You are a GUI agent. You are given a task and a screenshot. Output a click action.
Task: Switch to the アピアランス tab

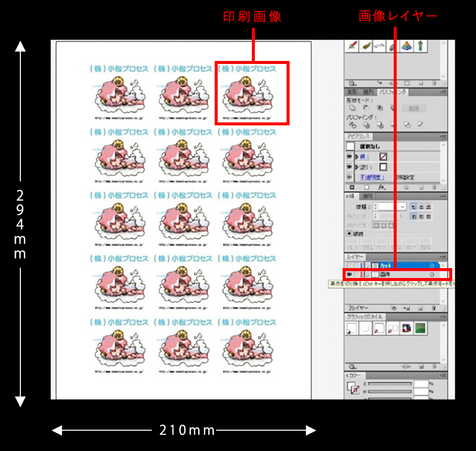point(358,136)
